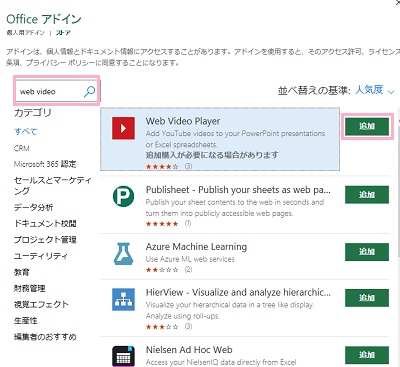Select the ドキュメント校閲 category
Screen dimensions: 400x367
coord(45,223)
